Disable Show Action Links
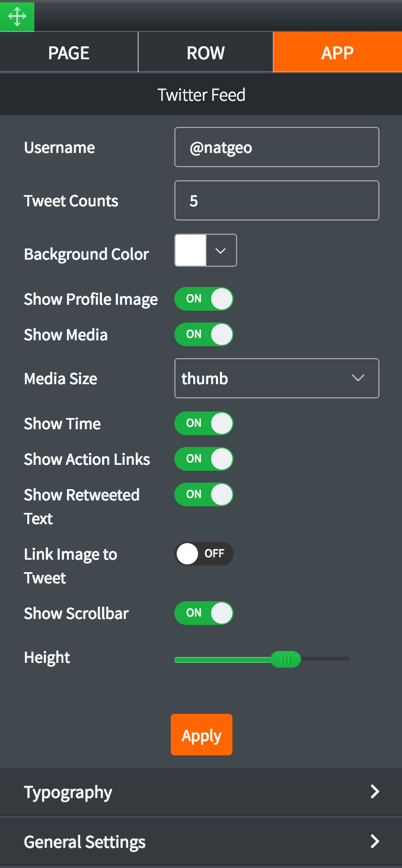Screen dimensions: 402x868 tap(204, 459)
